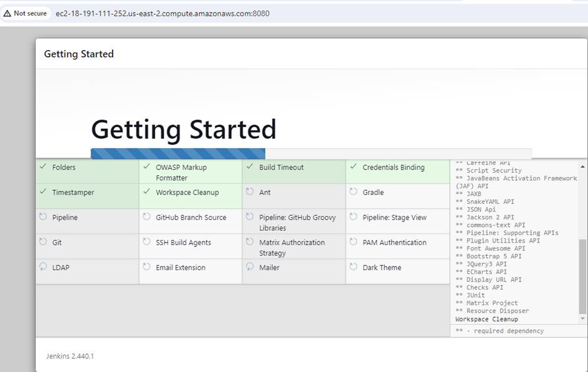Image resolution: width=588 pixels, height=372 pixels.
Task: Click the Pipeline: Supporting APIs log entry
Action: click(507, 233)
